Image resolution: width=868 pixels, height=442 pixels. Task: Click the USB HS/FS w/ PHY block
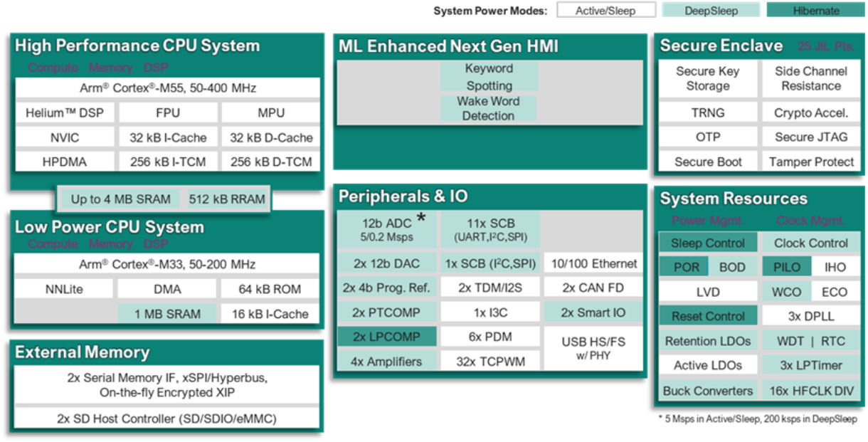pyautogui.click(x=593, y=349)
